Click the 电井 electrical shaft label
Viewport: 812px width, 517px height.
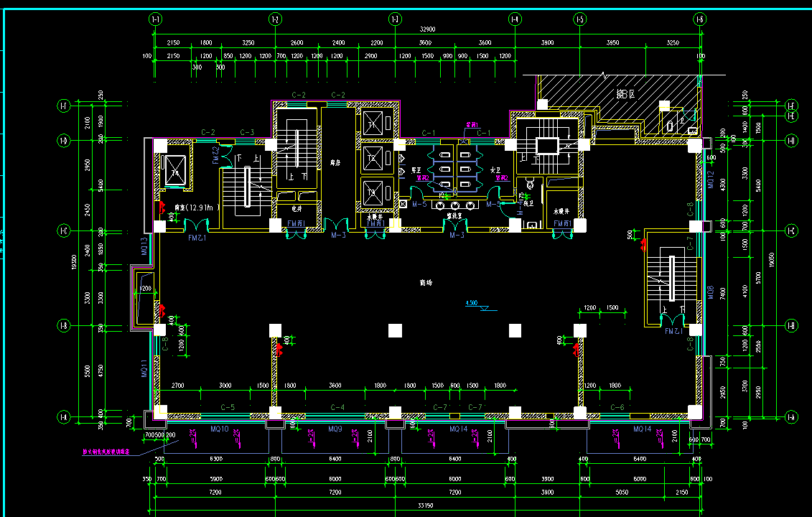(x=297, y=208)
